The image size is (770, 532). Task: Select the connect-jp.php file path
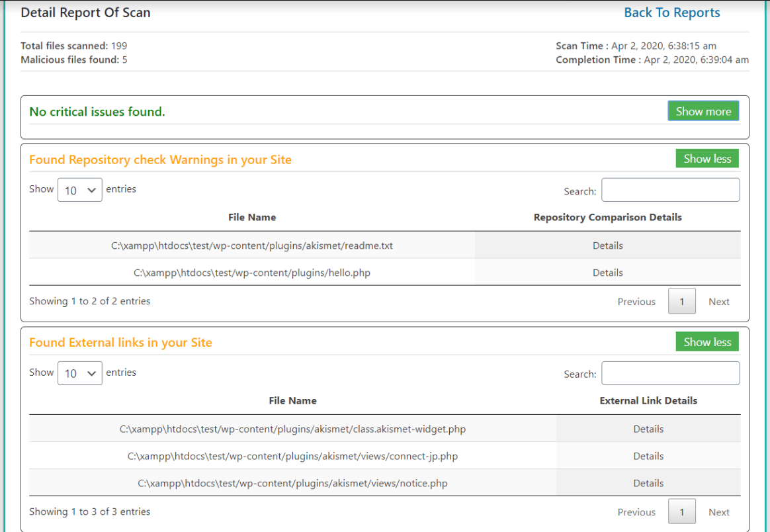(x=292, y=456)
